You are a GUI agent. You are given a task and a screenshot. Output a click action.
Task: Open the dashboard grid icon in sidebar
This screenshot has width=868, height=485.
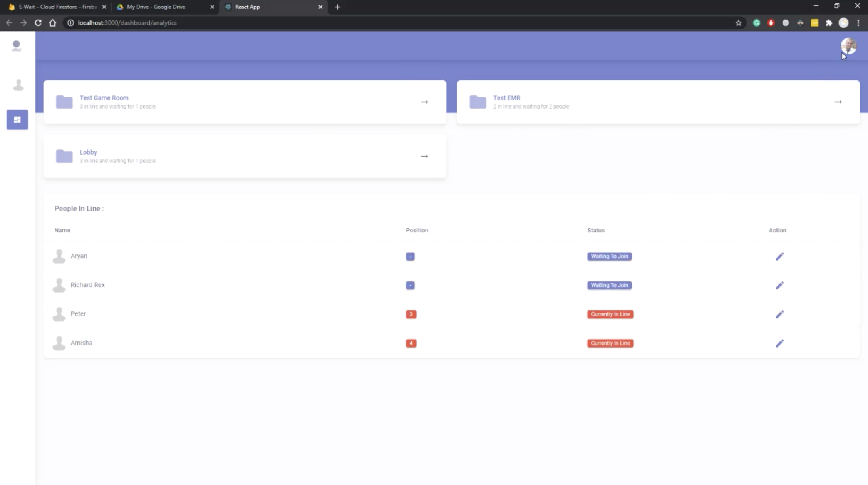pos(17,120)
